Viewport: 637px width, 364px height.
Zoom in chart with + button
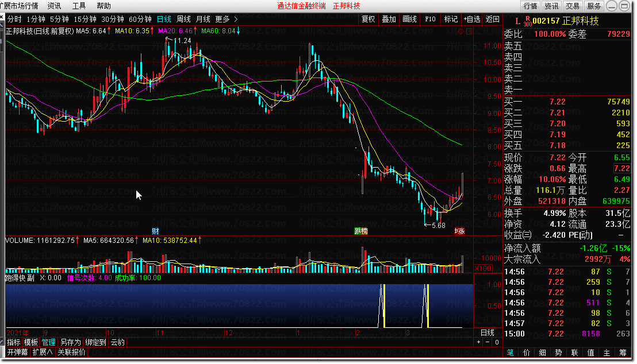(x=478, y=342)
